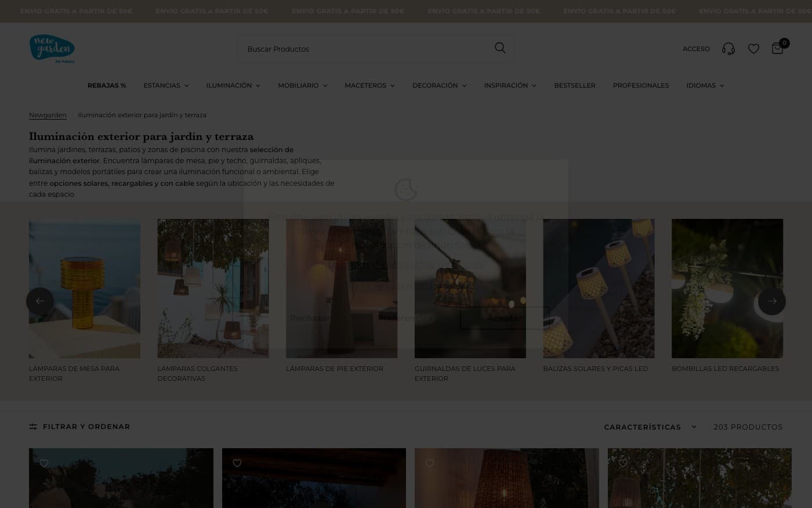The image size is (812, 508).
Task: Open the Características sort dropdown
Action: pyautogui.click(x=650, y=427)
